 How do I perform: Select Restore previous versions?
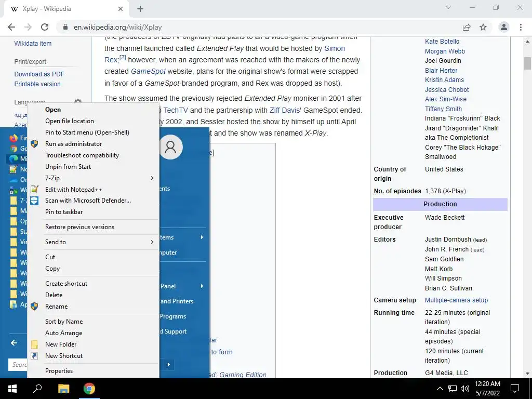click(94, 227)
